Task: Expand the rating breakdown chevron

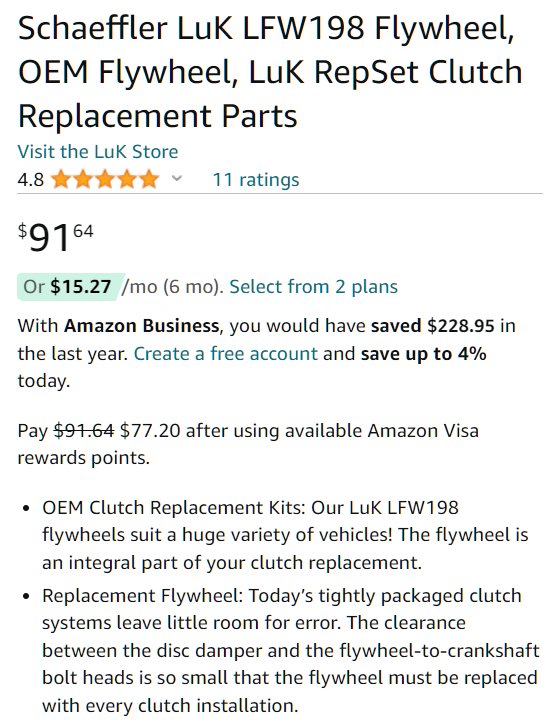Action: point(177,178)
